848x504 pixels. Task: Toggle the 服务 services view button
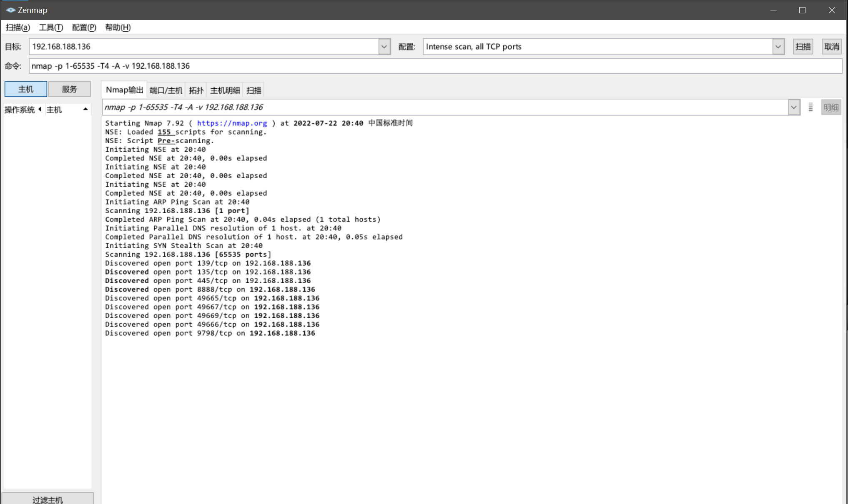(70, 89)
